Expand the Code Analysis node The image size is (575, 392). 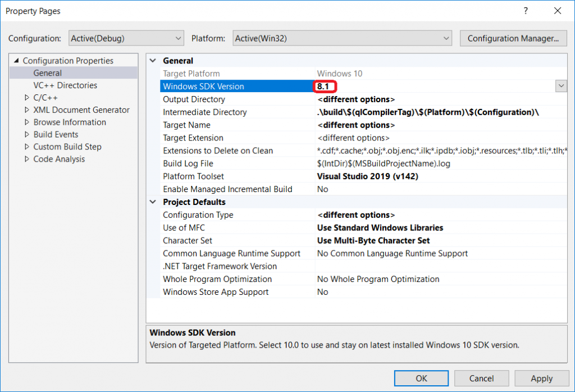coord(27,159)
